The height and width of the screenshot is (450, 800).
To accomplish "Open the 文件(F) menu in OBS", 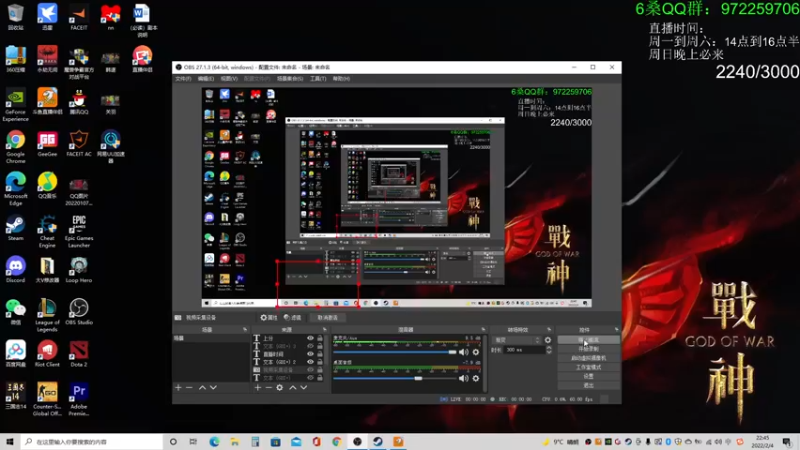I will (183, 79).
